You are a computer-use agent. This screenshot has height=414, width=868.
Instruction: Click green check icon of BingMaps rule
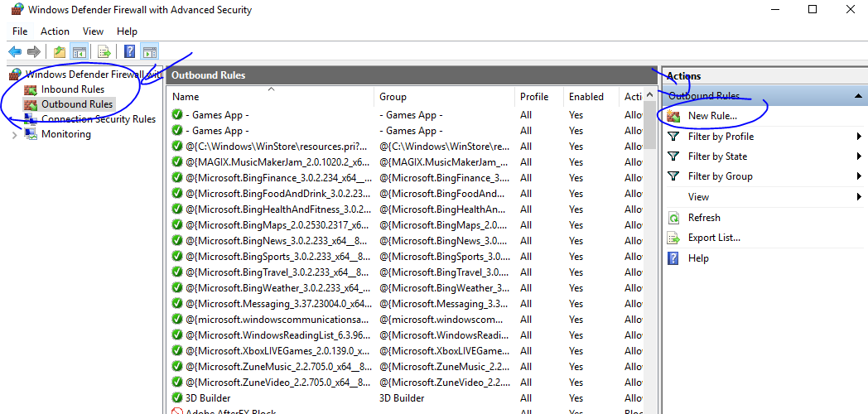(x=177, y=224)
